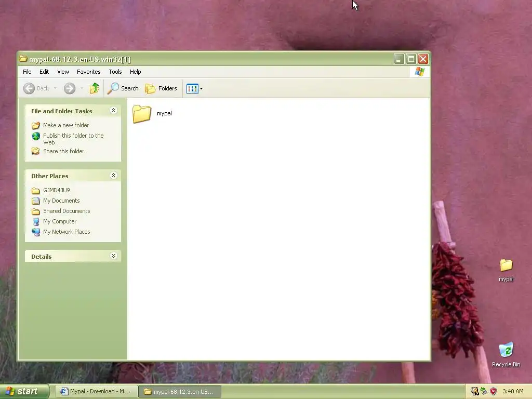Screen dimensions: 532x399
Task: Close the Explorer window
Action: [423, 59]
